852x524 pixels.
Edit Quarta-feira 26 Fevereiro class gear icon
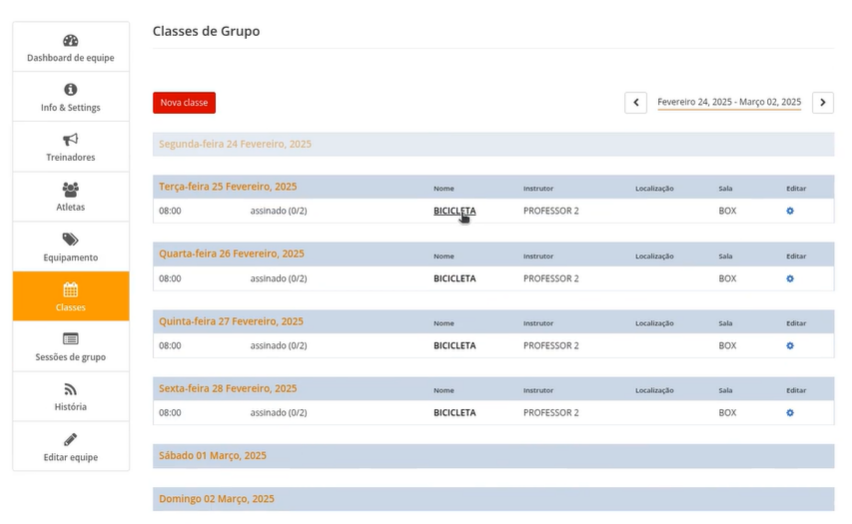tap(790, 279)
